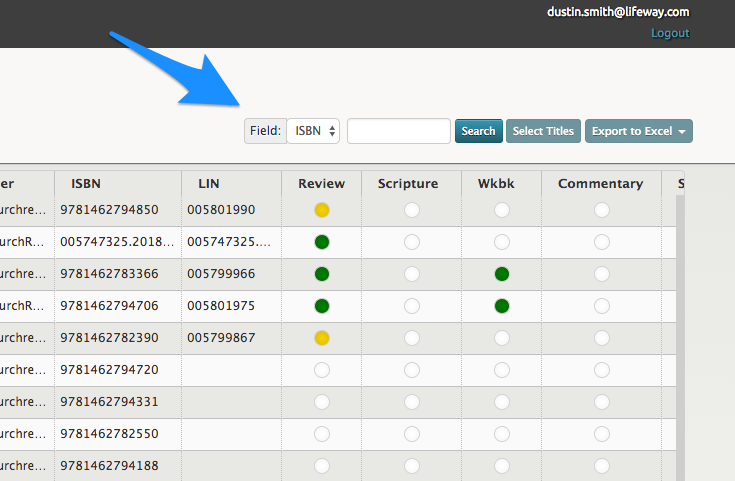The image size is (735, 481).
Task: Click green Review status for LIN 005801975
Action: 322,306
